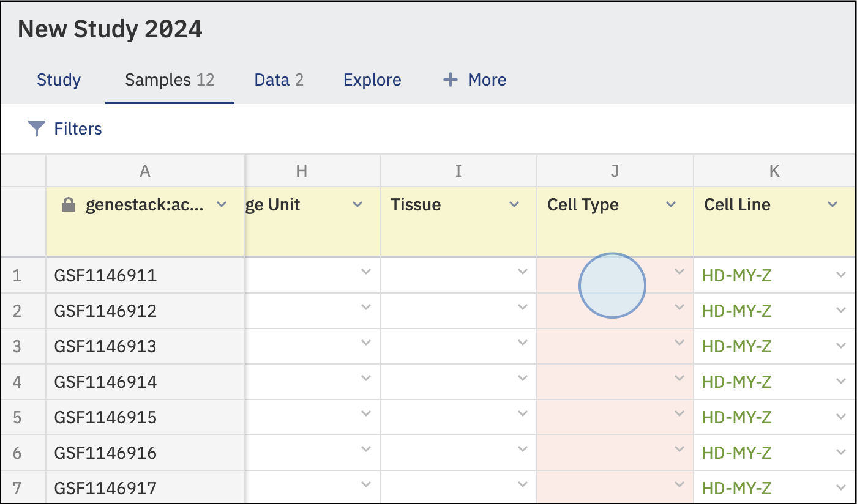Open Cell Type dropdown in GSF1146911 row
The image size is (857, 504).
679,272
